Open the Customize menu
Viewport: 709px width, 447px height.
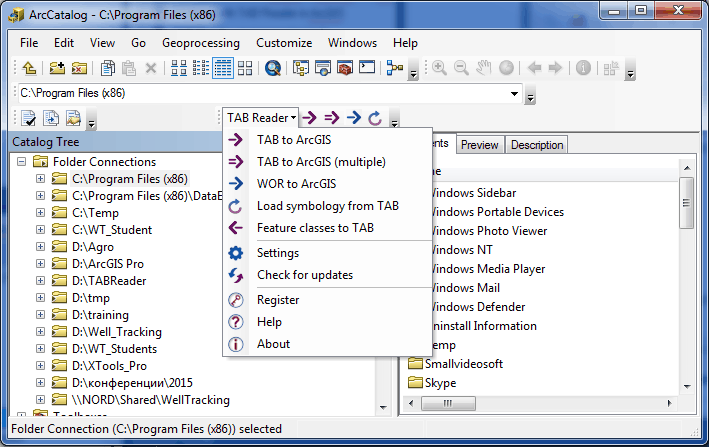pos(284,43)
